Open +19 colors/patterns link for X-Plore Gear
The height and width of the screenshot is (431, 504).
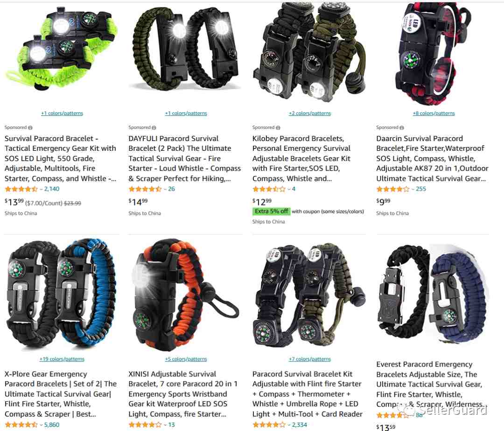coord(62,359)
